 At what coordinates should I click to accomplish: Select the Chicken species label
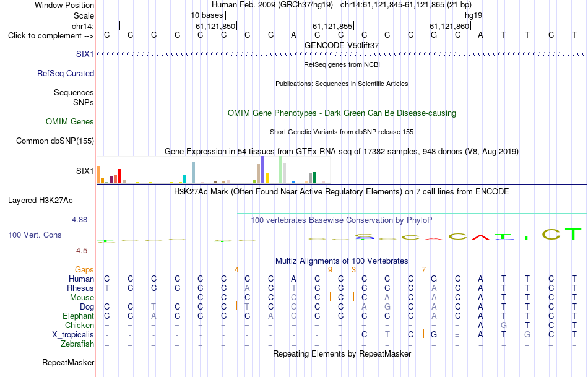79,325
